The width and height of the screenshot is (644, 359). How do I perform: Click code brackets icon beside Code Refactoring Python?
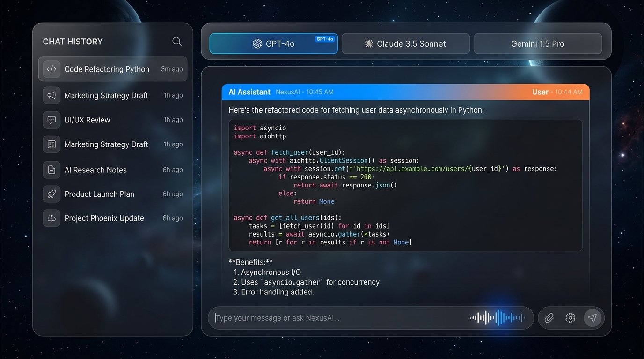click(x=51, y=69)
